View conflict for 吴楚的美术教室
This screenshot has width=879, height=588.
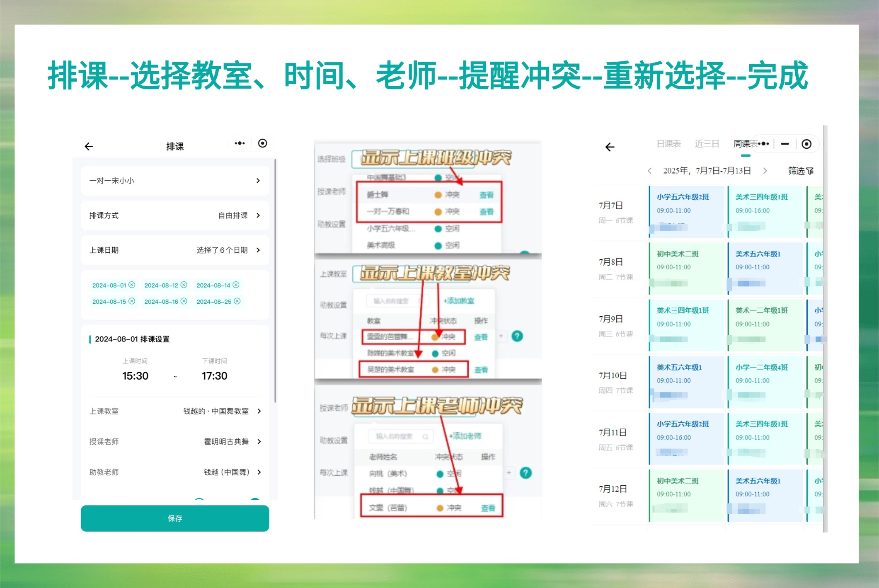tap(481, 370)
